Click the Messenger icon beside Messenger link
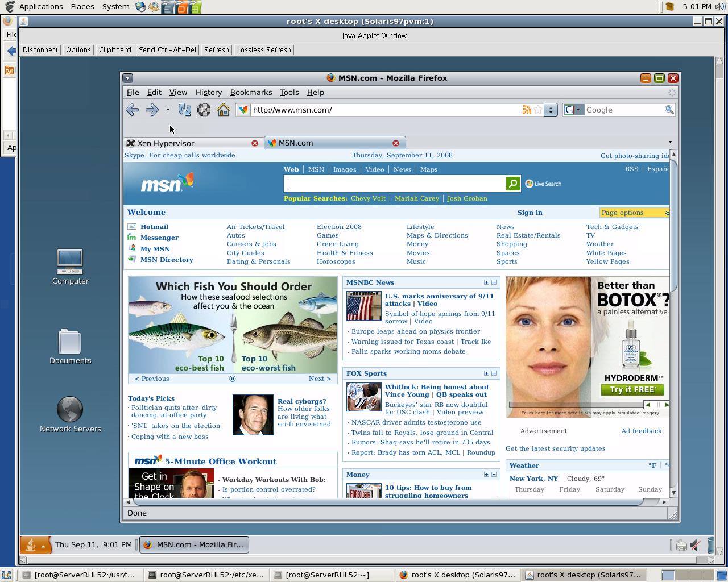728x582 pixels. pyautogui.click(x=132, y=237)
